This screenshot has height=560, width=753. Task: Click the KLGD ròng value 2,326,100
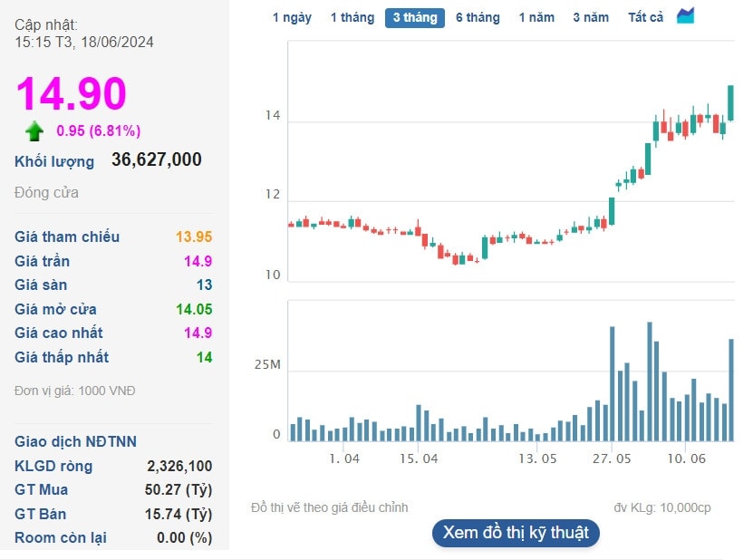tap(179, 466)
